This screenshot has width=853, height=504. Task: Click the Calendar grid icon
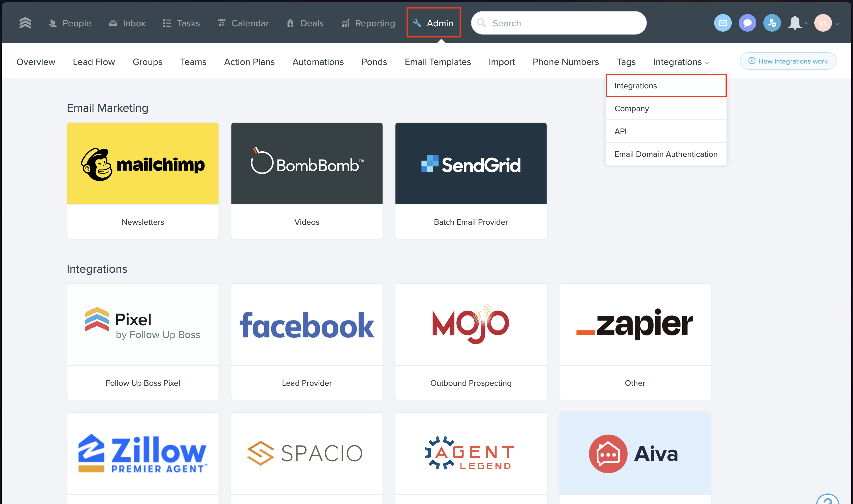[221, 23]
